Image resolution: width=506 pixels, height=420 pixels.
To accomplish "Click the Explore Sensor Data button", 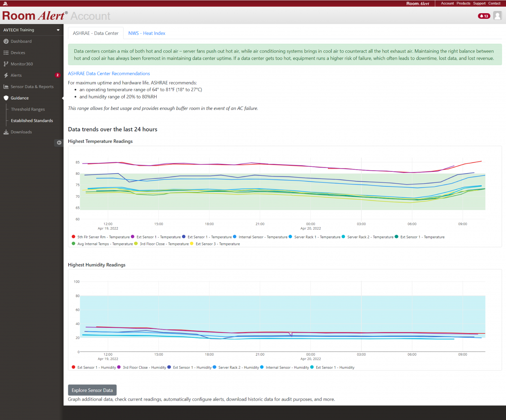I will pos(92,390).
